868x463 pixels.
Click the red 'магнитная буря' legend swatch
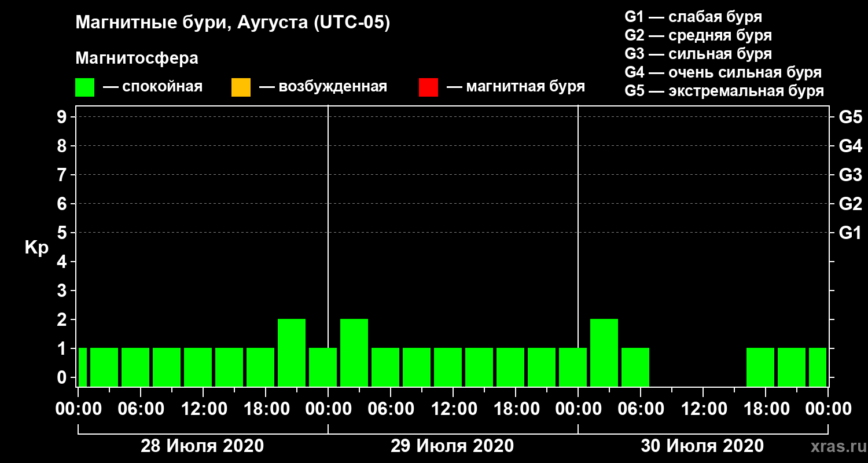click(x=428, y=87)
